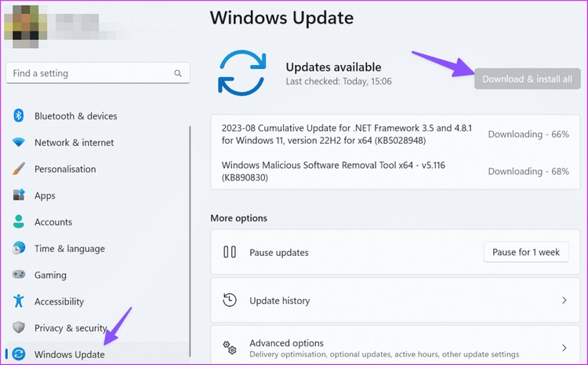588x365 pixels.
Task: Click the 'Updates available' heading
Action: (x=333, y=67)
